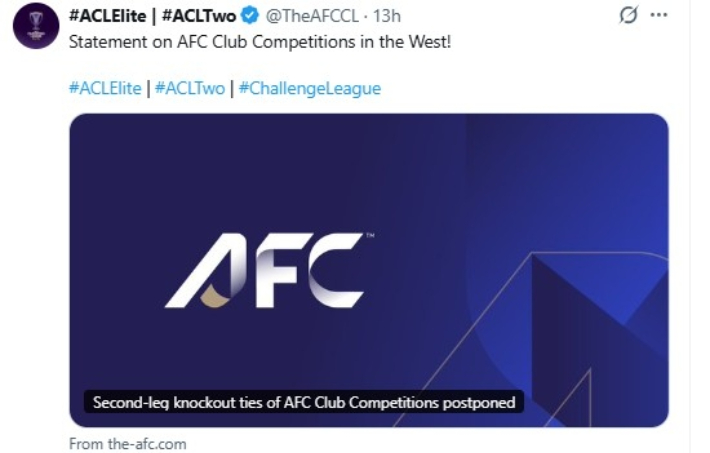Open the AFC Champions League profile avatar
This screenshot has height=453, width=710.
(35, 24)
